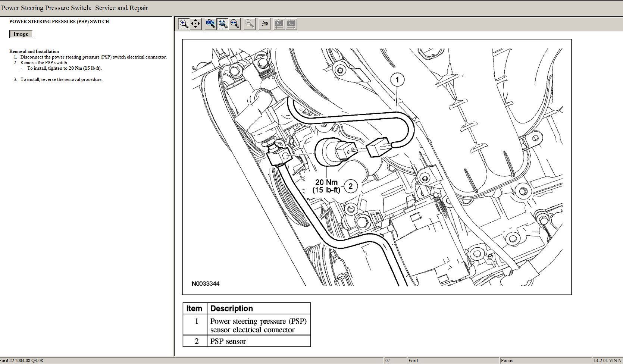Click the PSP sensor table row

247,341
